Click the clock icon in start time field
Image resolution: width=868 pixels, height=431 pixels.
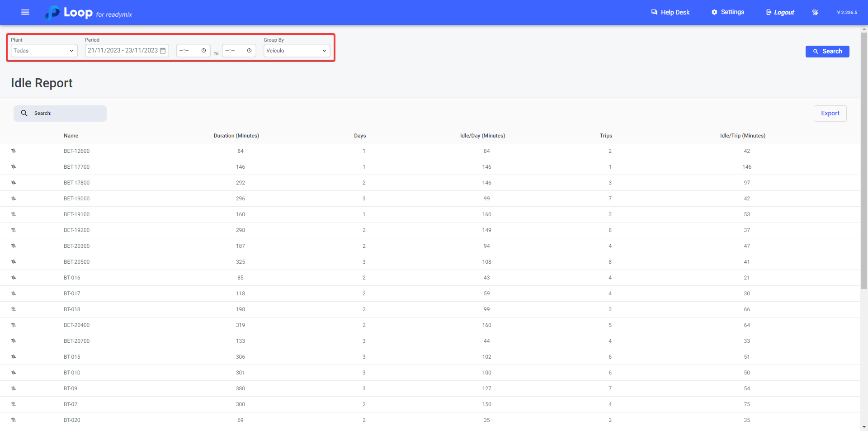tap(203, 51)
